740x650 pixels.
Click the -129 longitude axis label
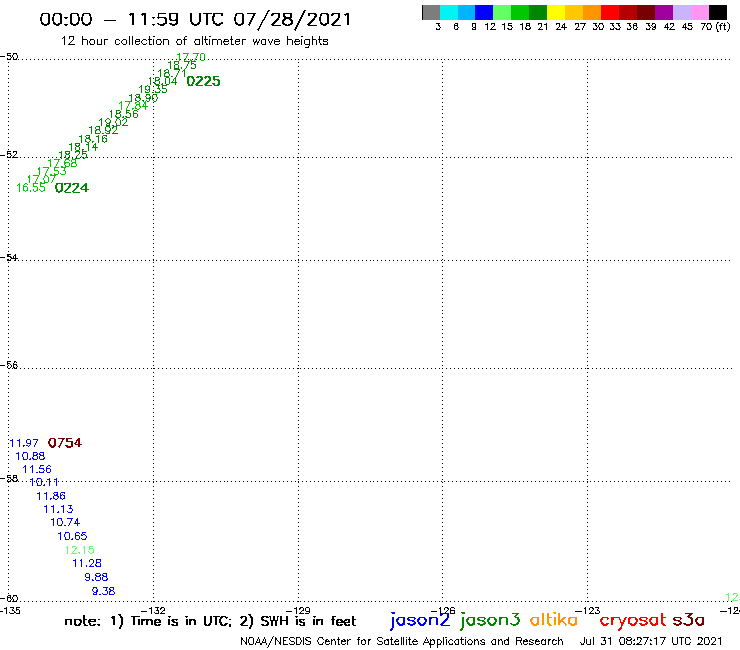click(298, 610)
